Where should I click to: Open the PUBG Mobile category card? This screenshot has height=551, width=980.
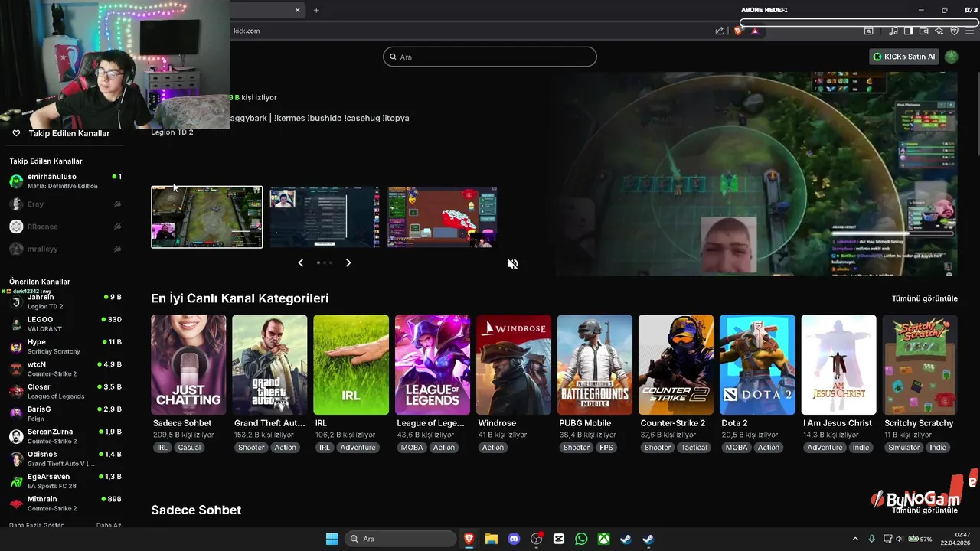[x=595, y=365]
